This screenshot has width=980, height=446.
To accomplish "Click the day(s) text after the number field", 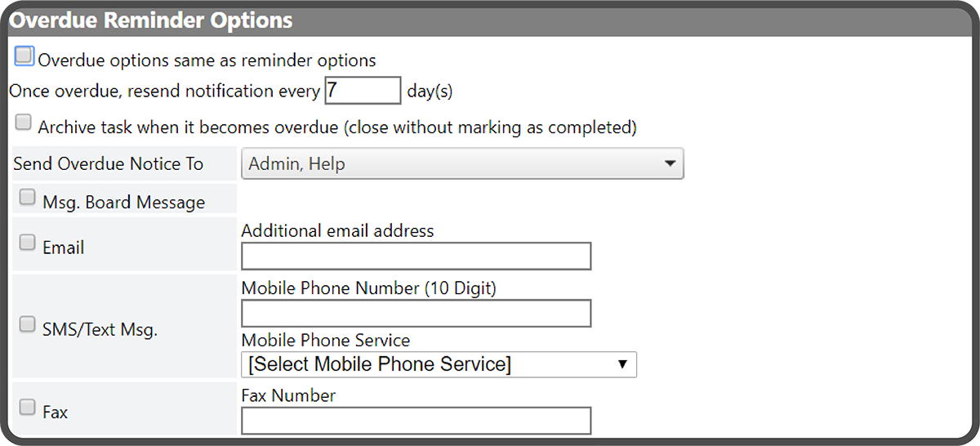I will coord(430,91).
